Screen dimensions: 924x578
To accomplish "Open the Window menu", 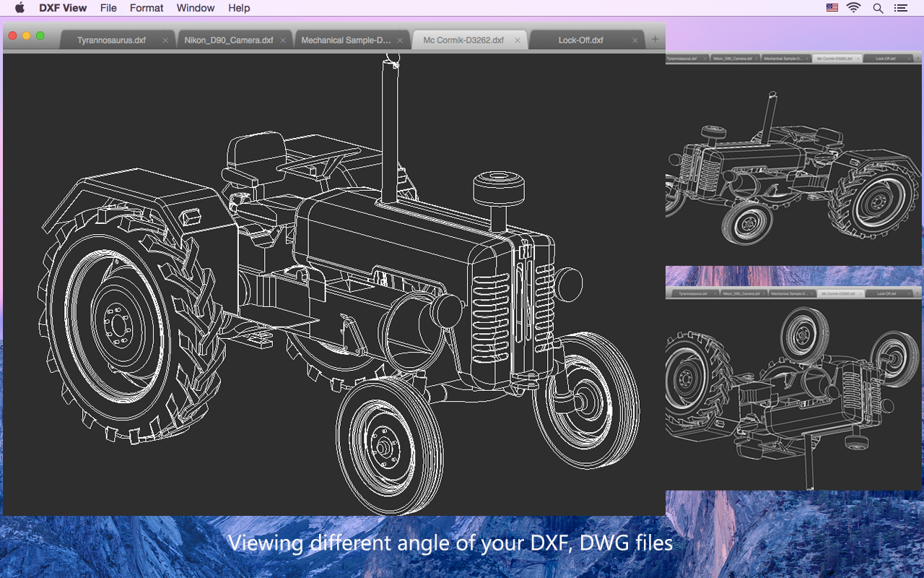I will coord(196,8).
